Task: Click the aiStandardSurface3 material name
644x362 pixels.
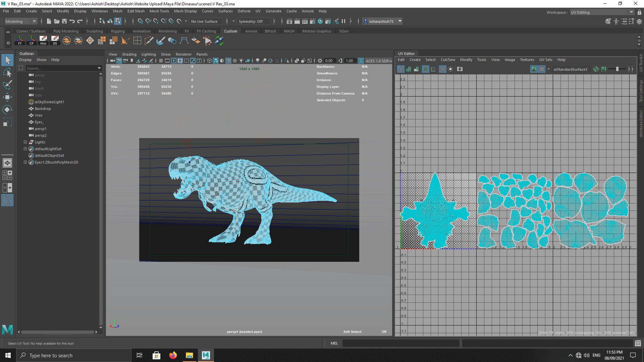Action: pos(570,69)
